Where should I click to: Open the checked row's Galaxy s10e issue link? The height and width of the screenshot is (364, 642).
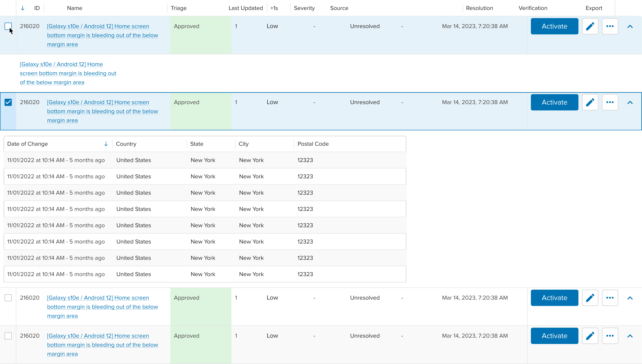click(102, 111)
